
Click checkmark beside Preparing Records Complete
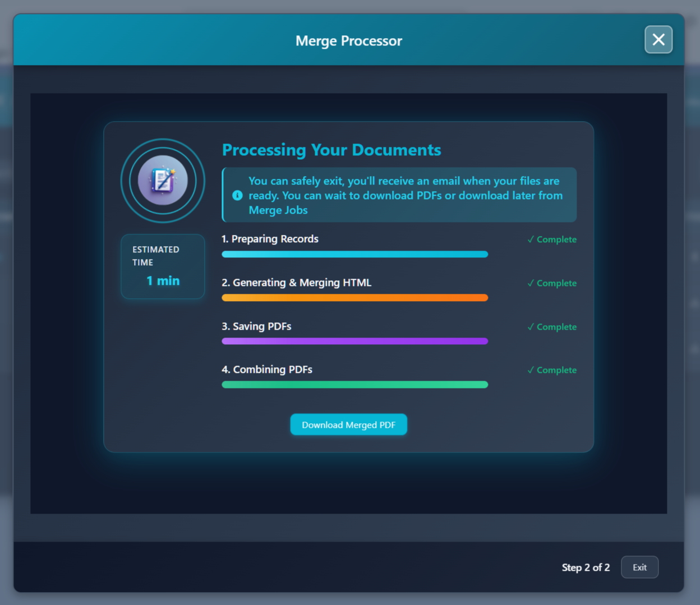tap(530, 239)
